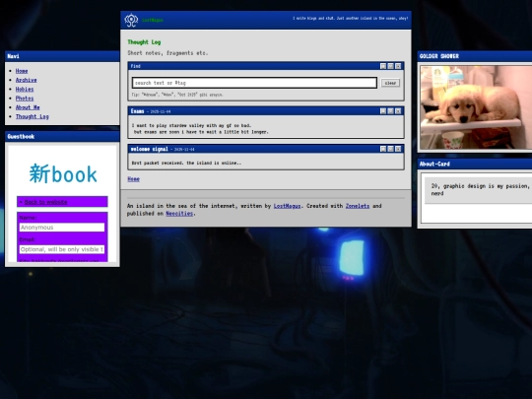
Task: Open the Hobies link in Navi
Action: coord(25,90)
